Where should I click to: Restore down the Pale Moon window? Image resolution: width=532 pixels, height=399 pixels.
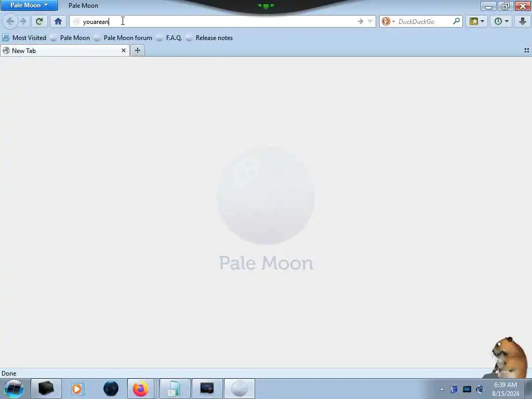(x=506, y=6)
